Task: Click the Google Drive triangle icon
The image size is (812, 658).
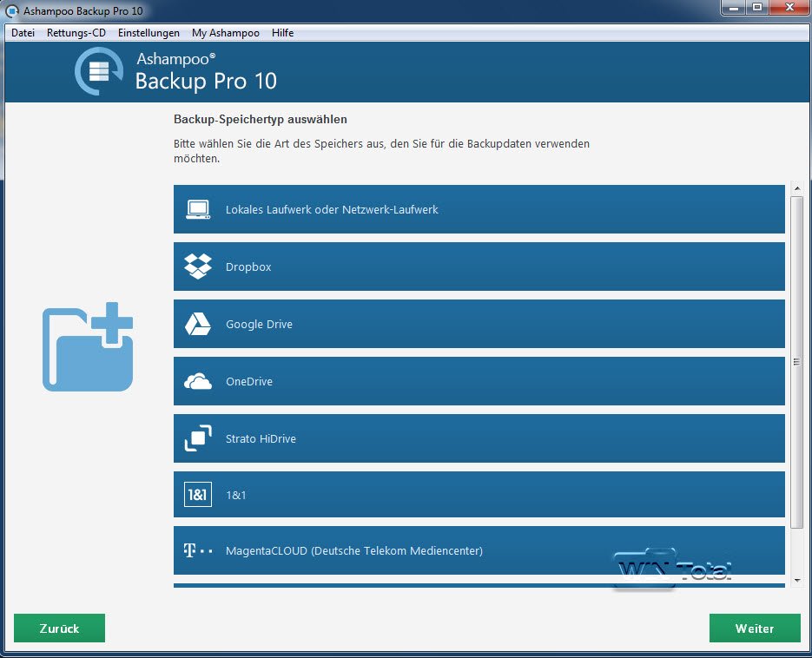Action: pos(198,324)
